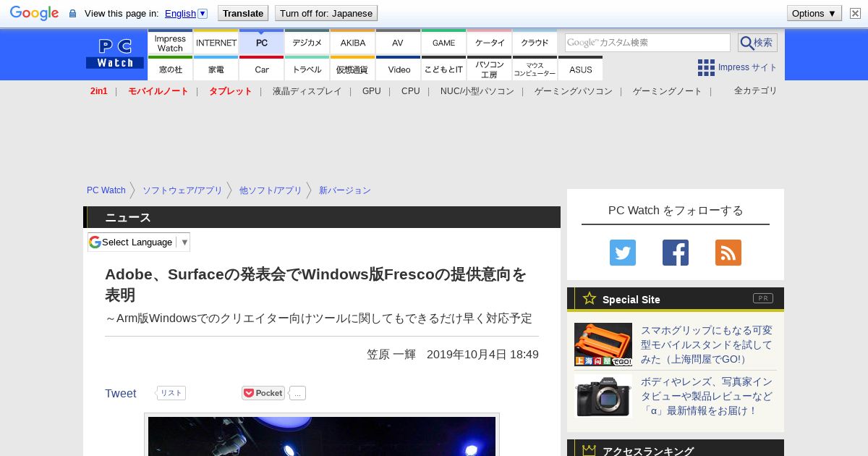Screen dimensions: 868x456
Task: Click the タブレット category link
Action: coord(231,91)
